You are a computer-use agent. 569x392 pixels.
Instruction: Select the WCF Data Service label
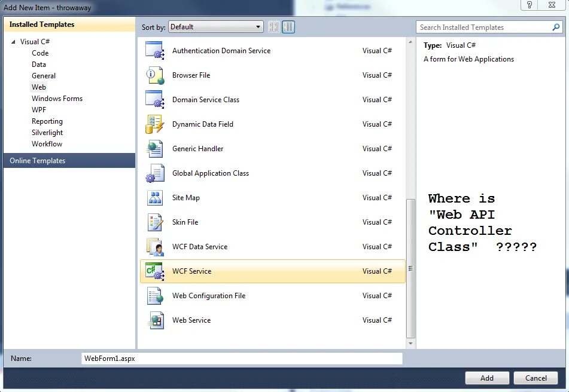(200, 247)
